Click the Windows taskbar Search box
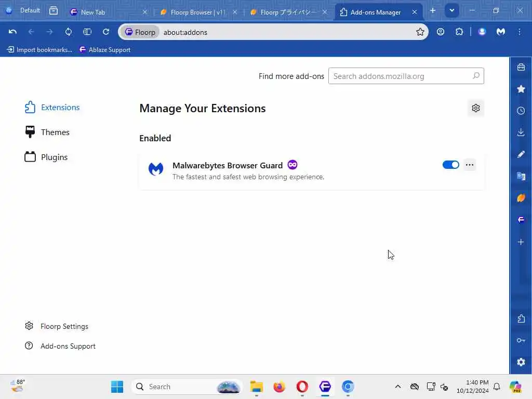Image resolution: width=532 pixels, height=399 pixels. (x=187, y=387)
